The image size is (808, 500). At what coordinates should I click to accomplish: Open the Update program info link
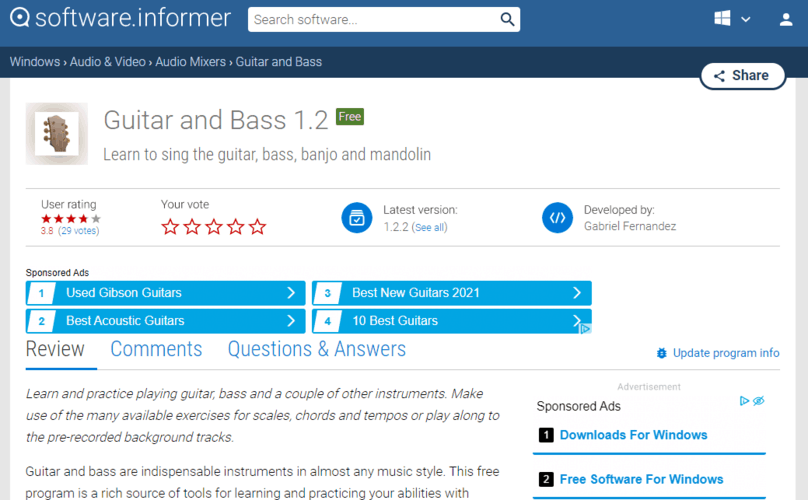coord(726,353)
